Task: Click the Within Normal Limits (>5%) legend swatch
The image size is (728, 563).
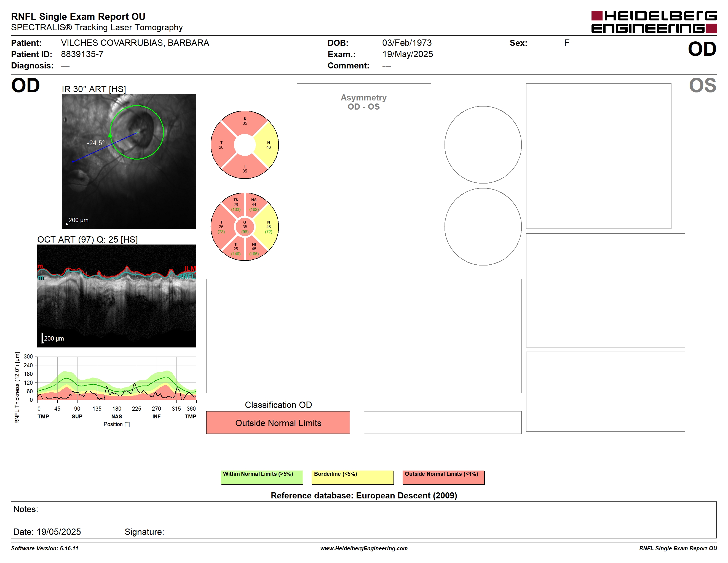Action: [x=262, y=477]
